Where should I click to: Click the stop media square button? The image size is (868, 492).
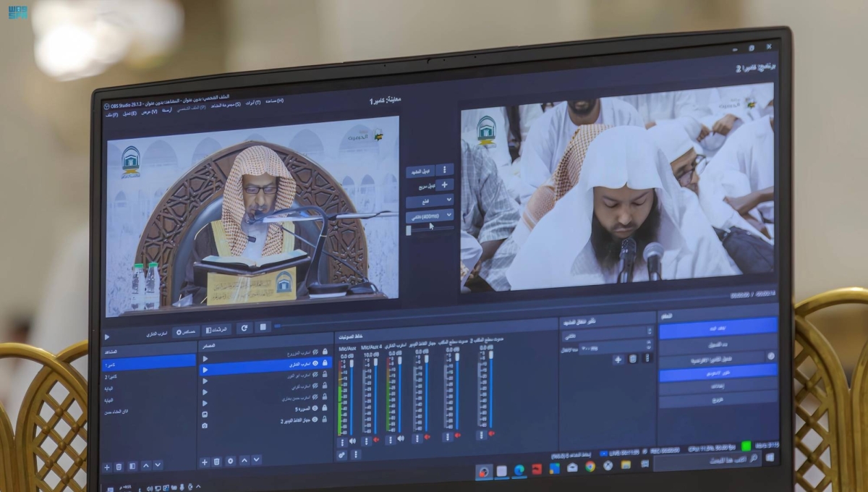coord(263,327)
